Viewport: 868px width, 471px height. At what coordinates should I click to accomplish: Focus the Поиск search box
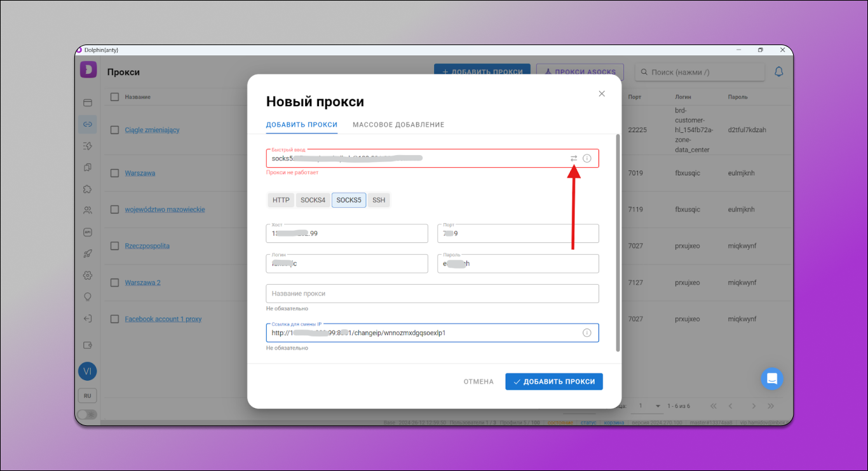pos(700,72)
